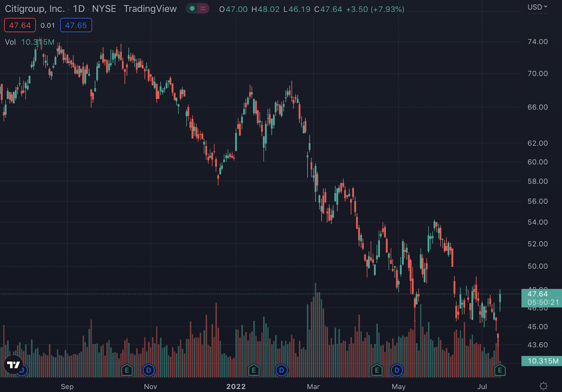Click the countdown 05:50:21 on price axis

point(543,302)
